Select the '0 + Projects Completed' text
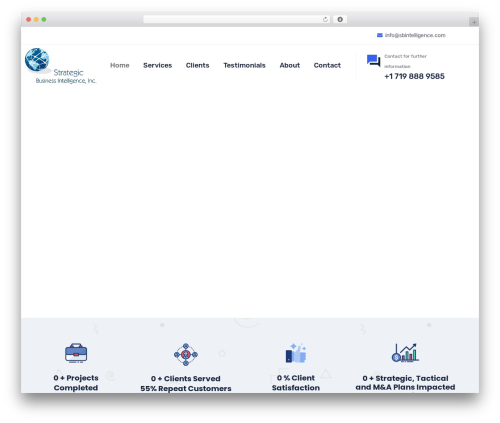This screenshot has height=423, width=500. 76,383
